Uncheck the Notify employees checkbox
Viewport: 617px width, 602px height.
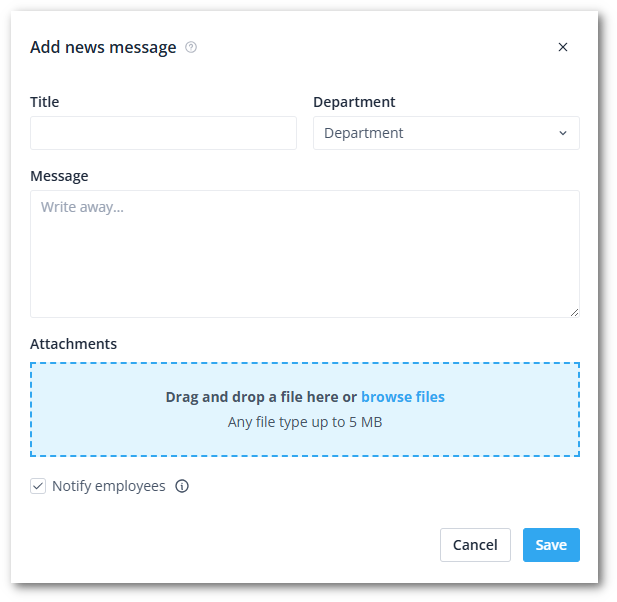[x=38, y=486]
